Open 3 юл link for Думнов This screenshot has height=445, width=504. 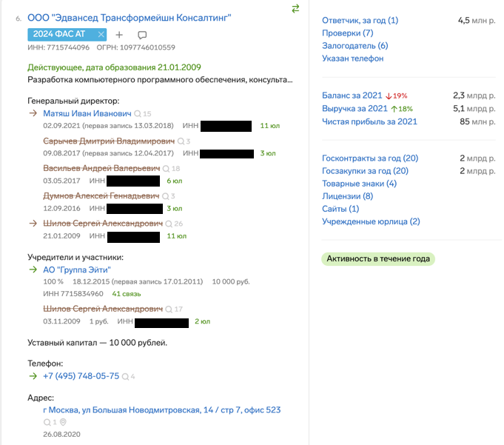pyautogui.click(x=174, y=209)
